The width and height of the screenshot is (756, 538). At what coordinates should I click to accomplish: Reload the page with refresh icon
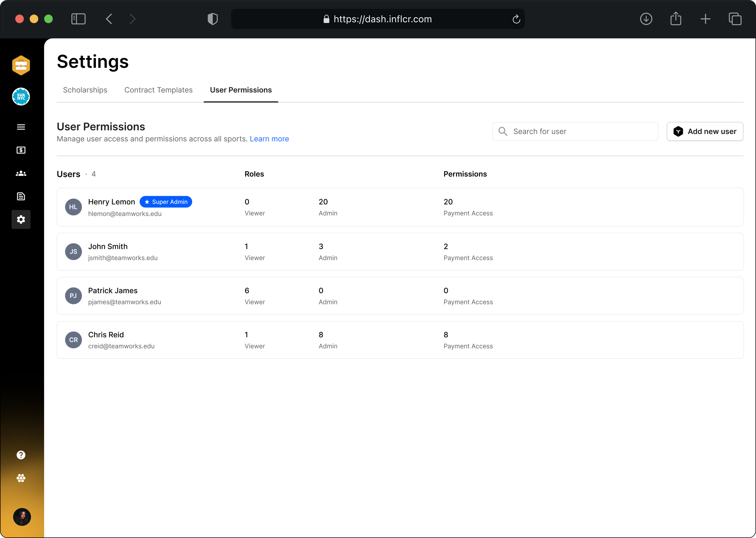pyautogui.click(x=516, y=19)
